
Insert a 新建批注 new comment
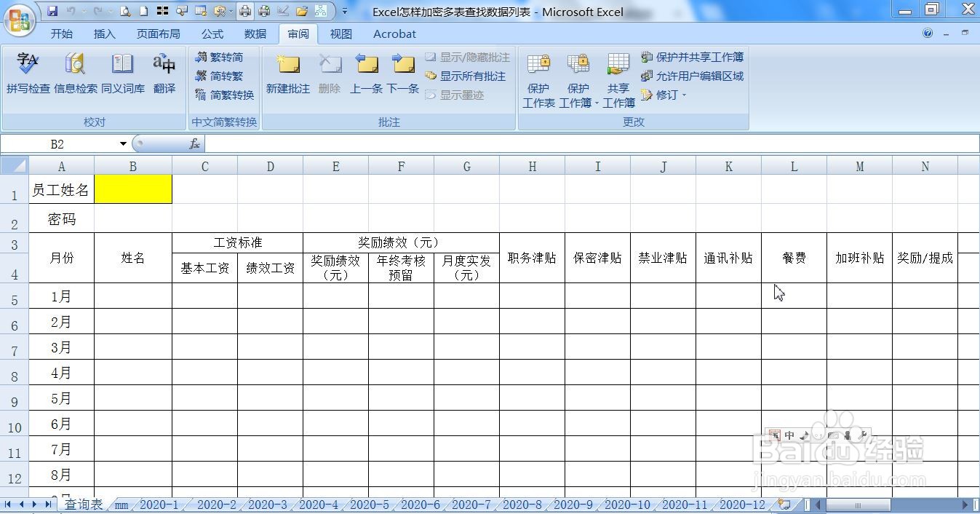pyautogui.click(x=288, y=73)
